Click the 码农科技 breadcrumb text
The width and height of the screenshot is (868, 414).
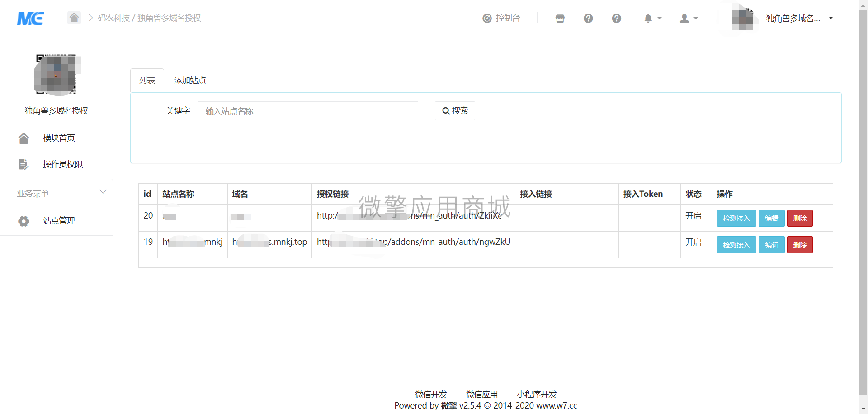(x=113, y=18)
